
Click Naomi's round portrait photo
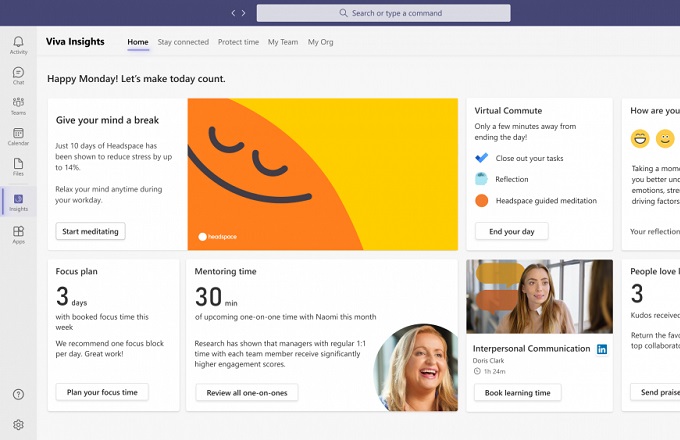pyautogui.click(x=415, y=367)
